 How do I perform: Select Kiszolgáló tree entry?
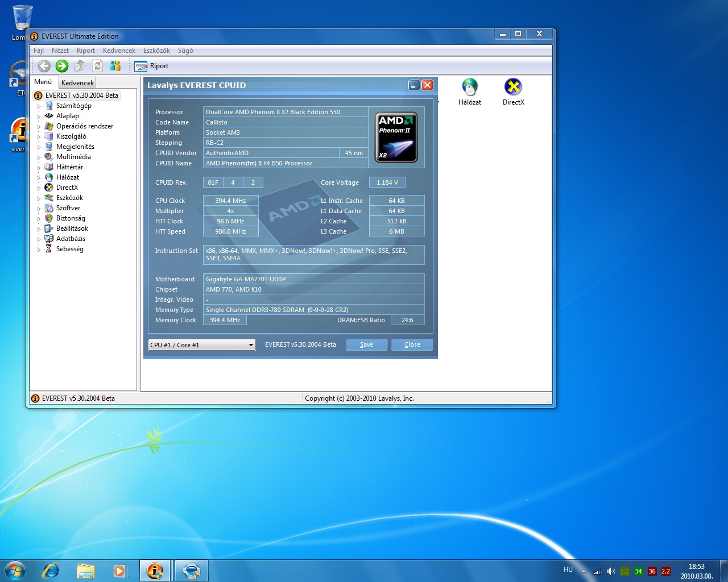[71, 136]
